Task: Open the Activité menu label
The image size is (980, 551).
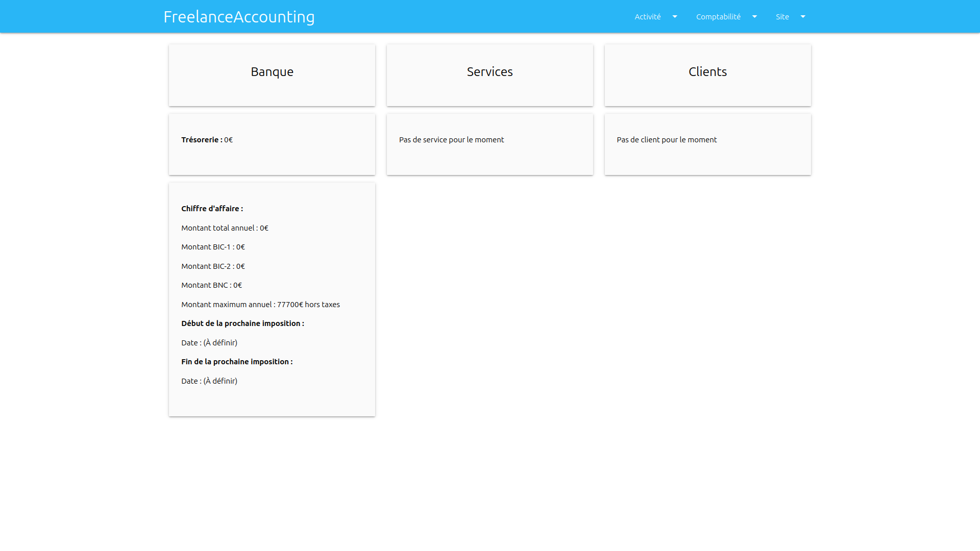Action: [647, 17]
